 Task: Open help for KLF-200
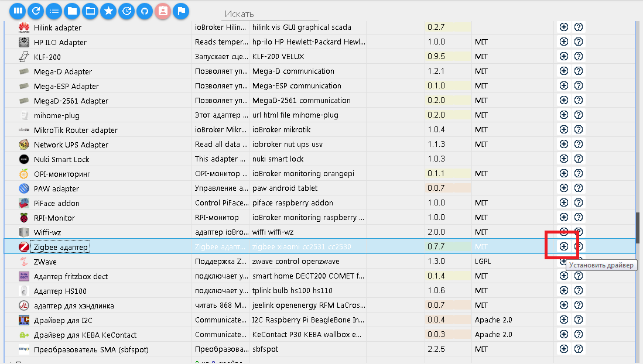(x=579, y=56)
